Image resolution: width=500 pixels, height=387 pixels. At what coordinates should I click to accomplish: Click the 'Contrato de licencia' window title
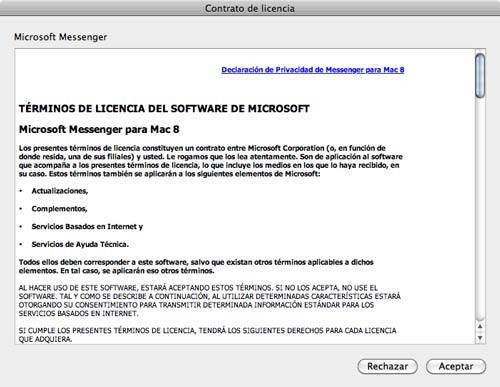coord(250,8)
